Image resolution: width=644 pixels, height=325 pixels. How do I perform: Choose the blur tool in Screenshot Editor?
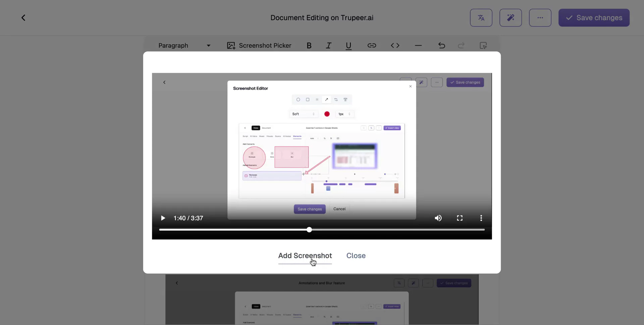pos(317,99)
